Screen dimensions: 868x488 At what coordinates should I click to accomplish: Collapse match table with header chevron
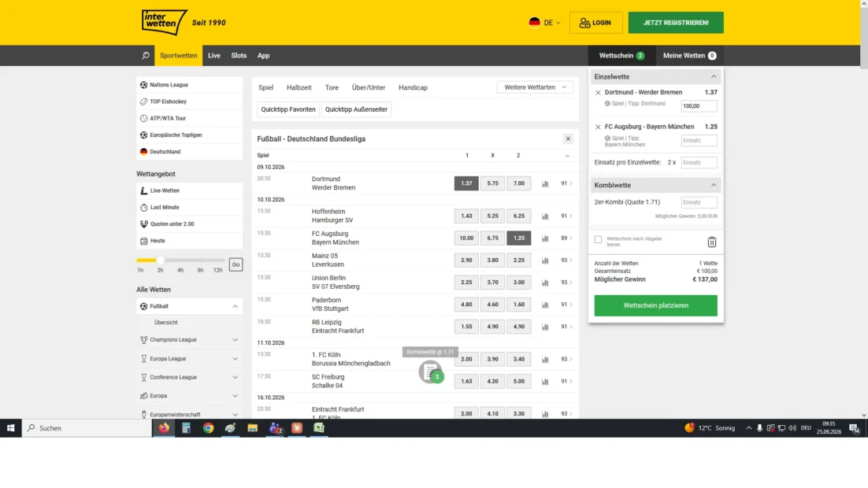click(x=567, y=156)
